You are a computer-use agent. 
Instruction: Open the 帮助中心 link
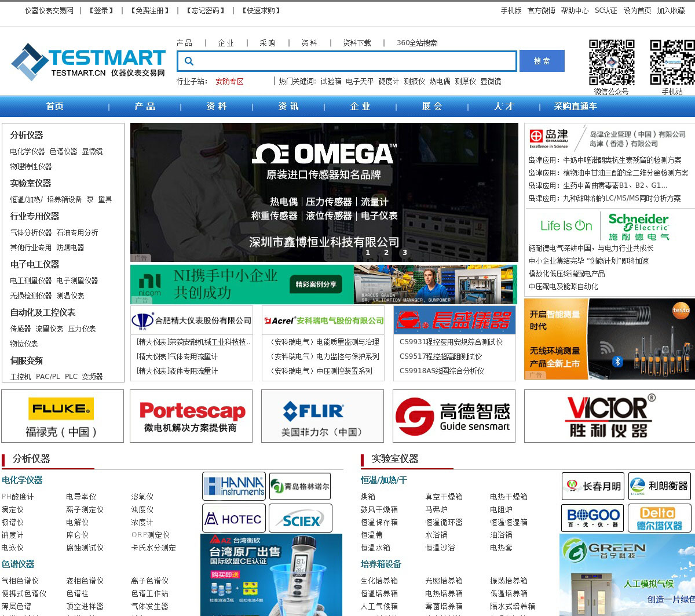575,10
